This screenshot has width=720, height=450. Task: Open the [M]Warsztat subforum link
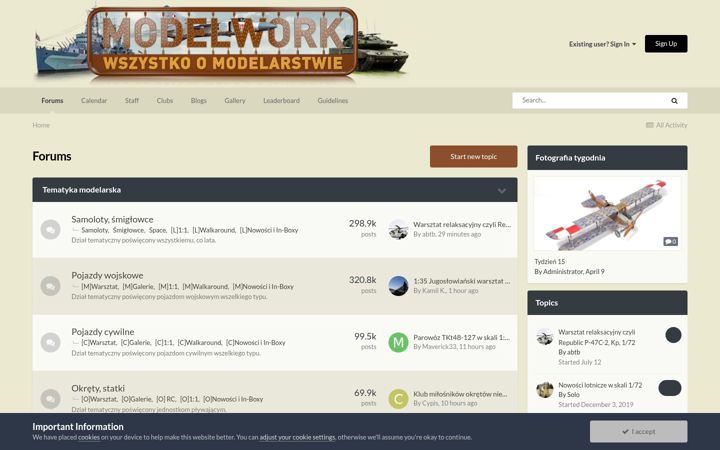point(100,287)
